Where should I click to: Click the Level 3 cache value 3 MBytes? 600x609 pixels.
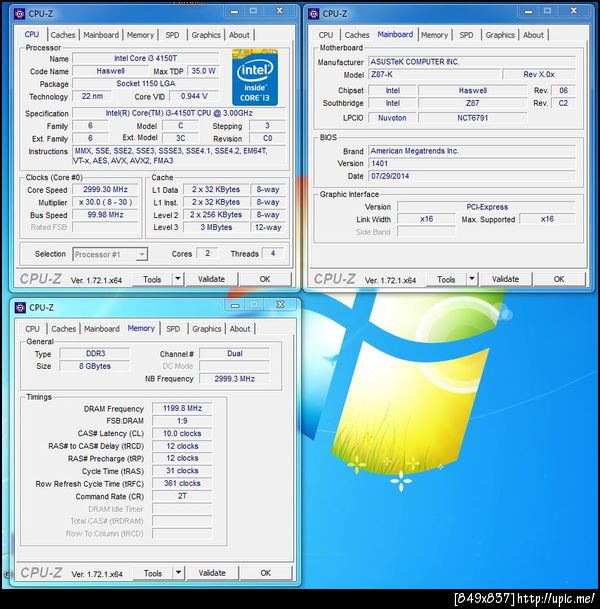[x=216, y=227]
